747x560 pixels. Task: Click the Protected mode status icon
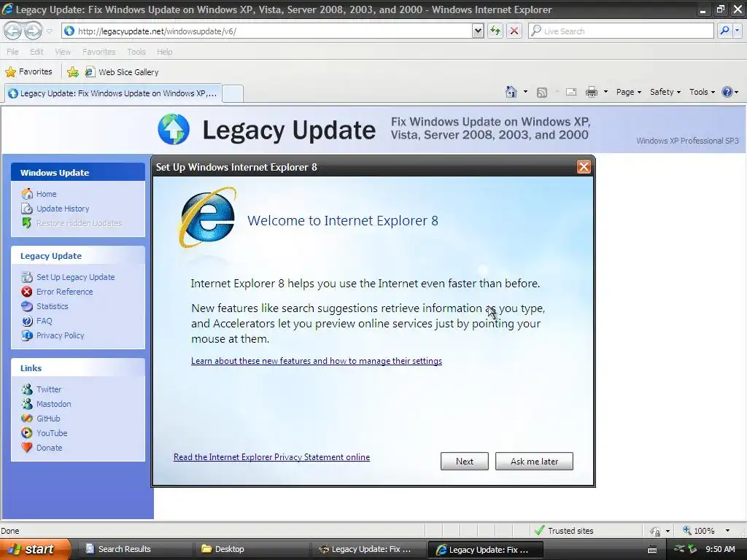coord(656,531)
